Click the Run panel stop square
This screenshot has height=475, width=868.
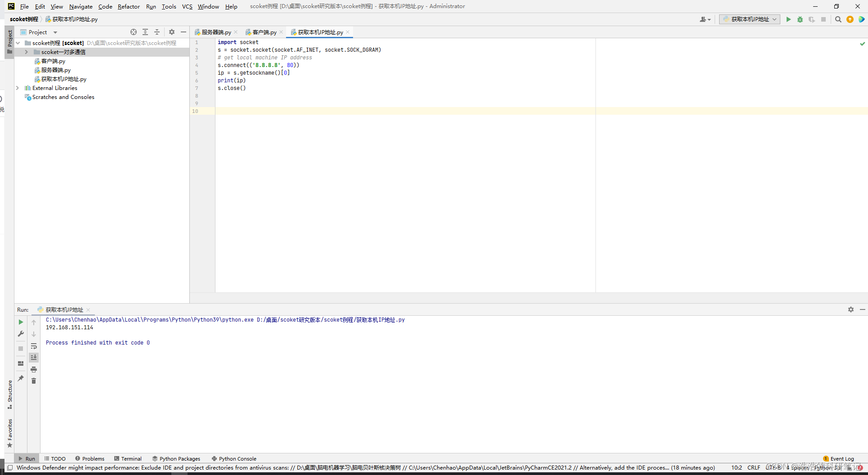21,349
